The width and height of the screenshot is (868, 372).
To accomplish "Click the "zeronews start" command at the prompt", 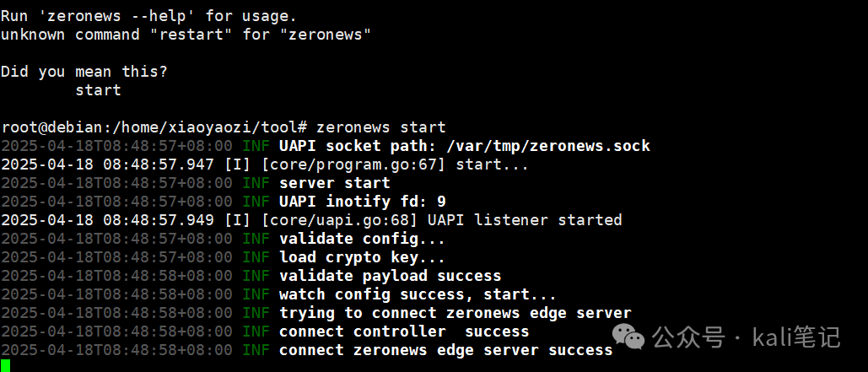I will [380, 127].
